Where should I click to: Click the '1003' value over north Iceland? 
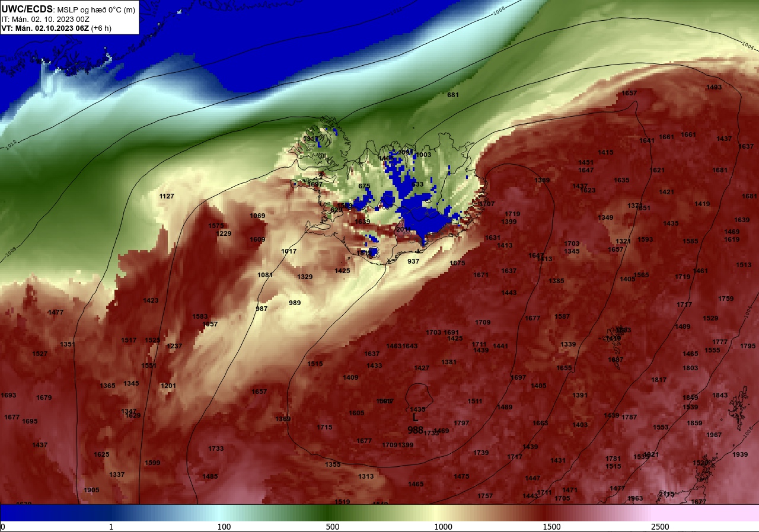coord(423,155)
